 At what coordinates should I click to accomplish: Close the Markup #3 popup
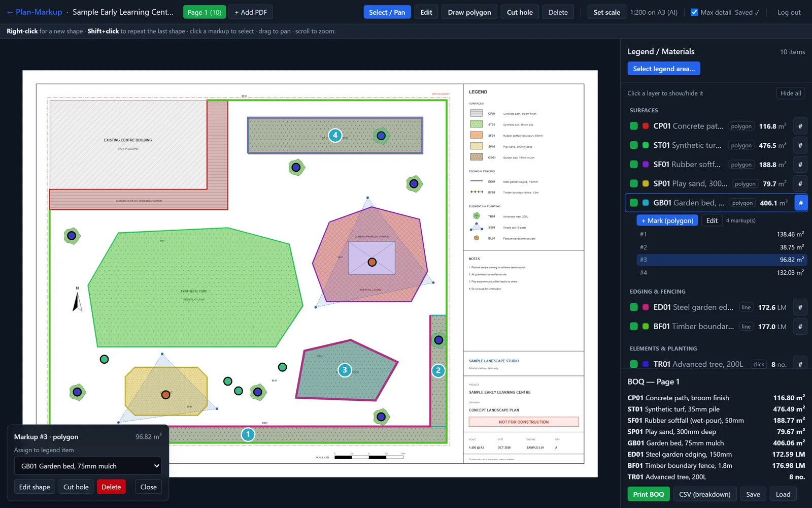(x=149, y=487)
